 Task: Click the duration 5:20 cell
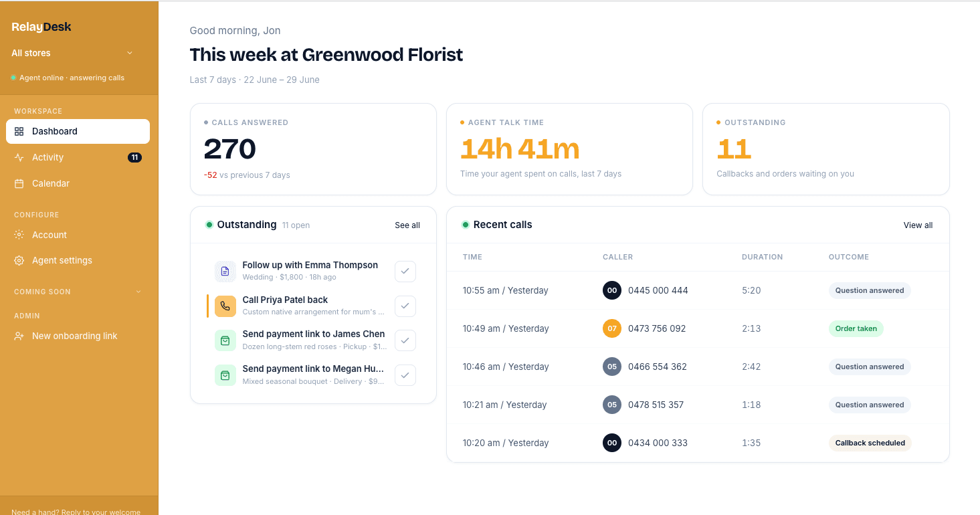point(751,290)
